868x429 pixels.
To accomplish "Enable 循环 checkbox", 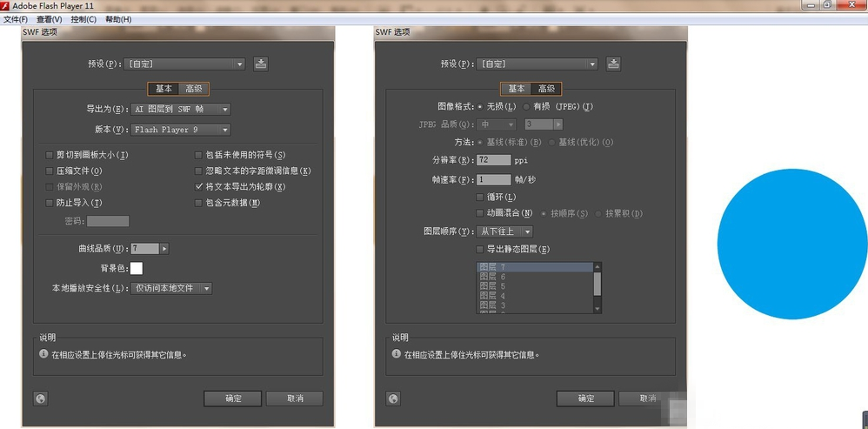I will pos(480,197).
